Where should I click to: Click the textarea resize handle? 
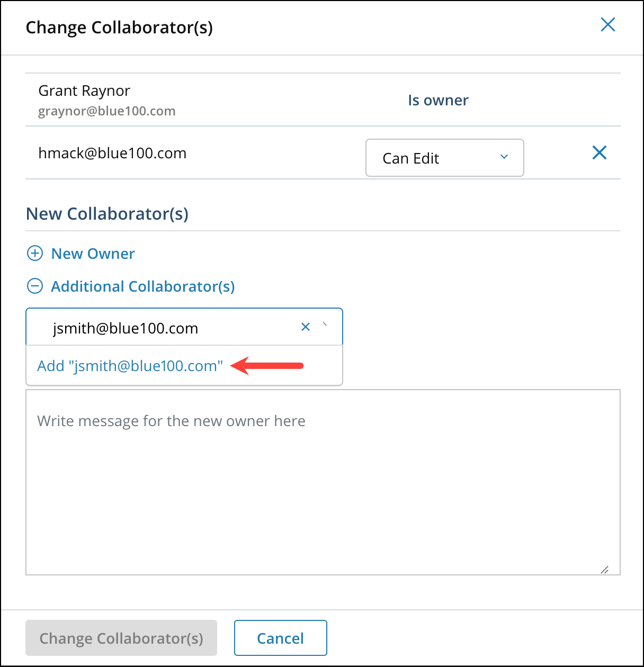pyautogui.click(x=605, y=570)
